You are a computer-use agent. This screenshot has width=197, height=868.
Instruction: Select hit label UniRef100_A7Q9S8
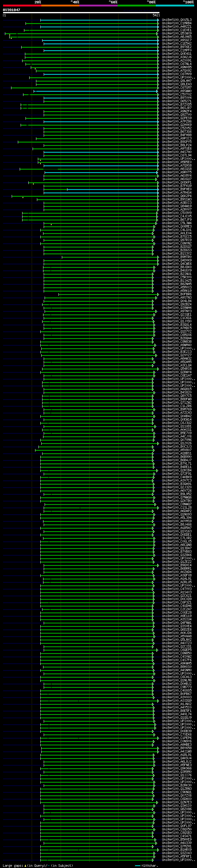click(176, 165)
